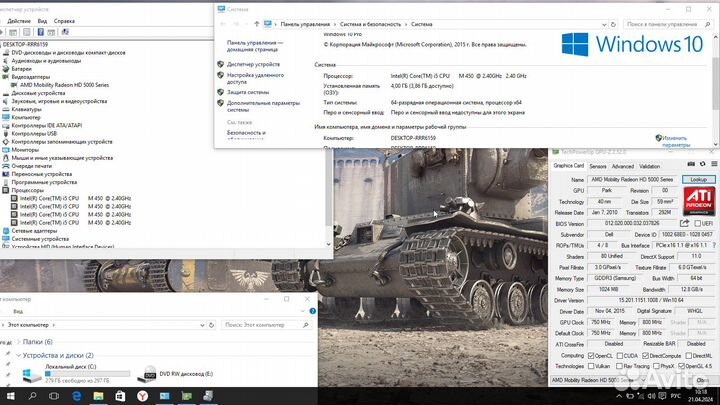Select AMD Mobility Radeon HD 5000 tree item
Image resolution: width=720 pixels, height=405 pixels.
point(64,85)
